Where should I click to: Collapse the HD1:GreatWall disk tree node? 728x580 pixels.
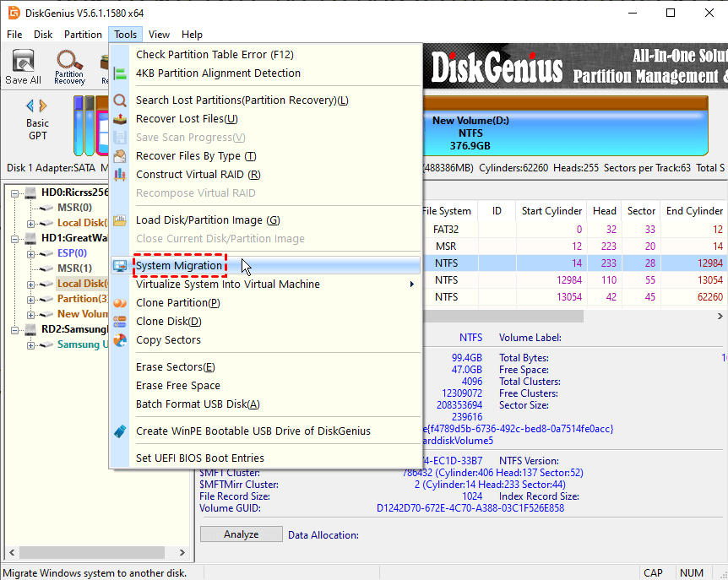(x=15, y=239)
